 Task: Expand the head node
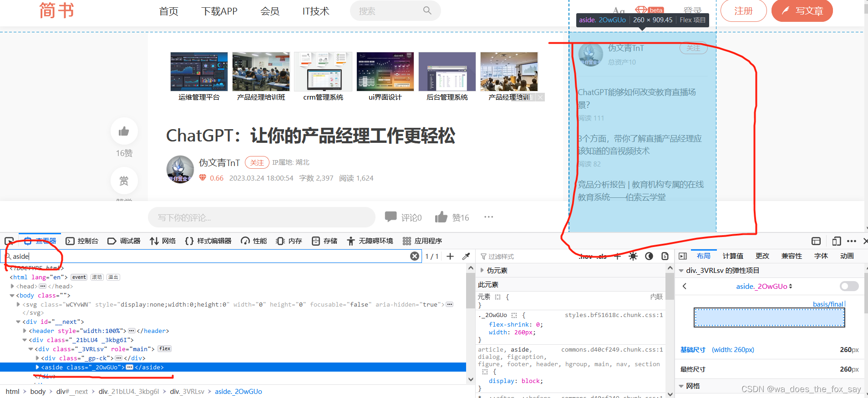click(x=12, y=286)
